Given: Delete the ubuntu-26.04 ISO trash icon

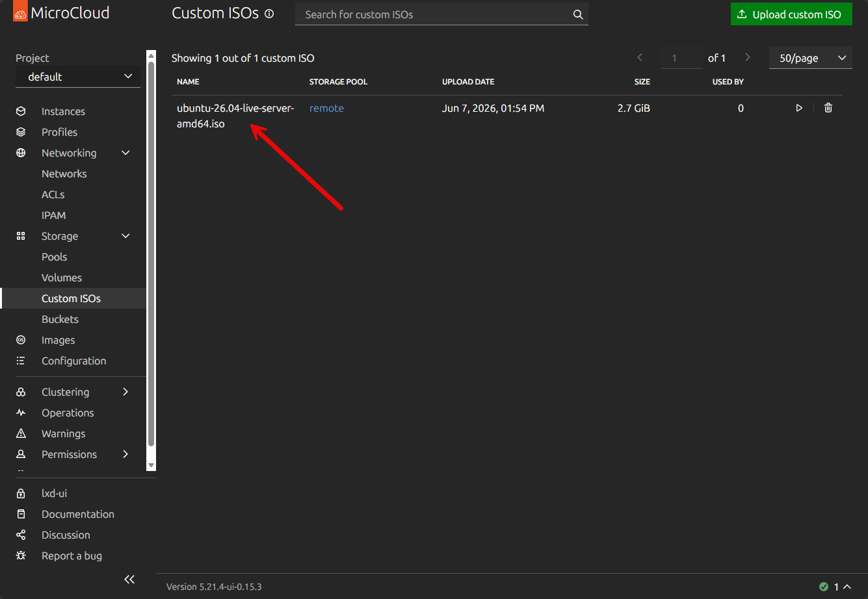Looking at the screenshot, I should 828,108.
